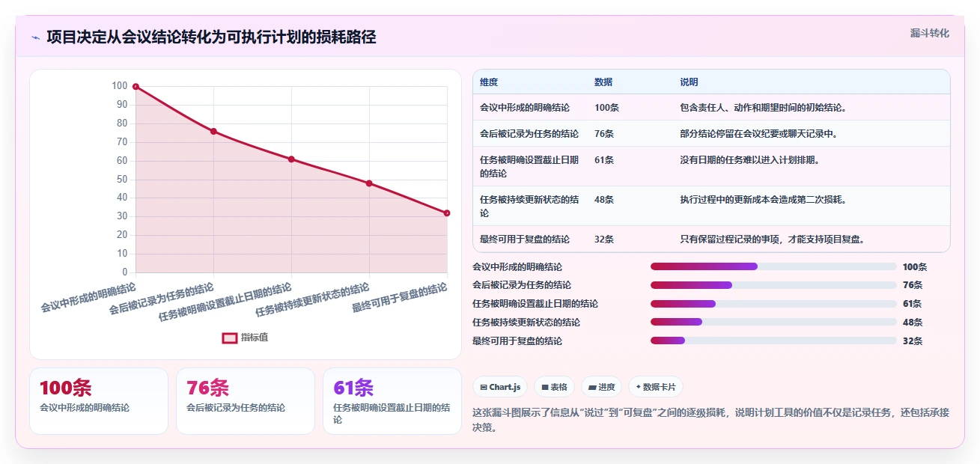Click the 进度 chip
Image resolution: width=980 pixels, height=464 pixels.
[601, 387]
